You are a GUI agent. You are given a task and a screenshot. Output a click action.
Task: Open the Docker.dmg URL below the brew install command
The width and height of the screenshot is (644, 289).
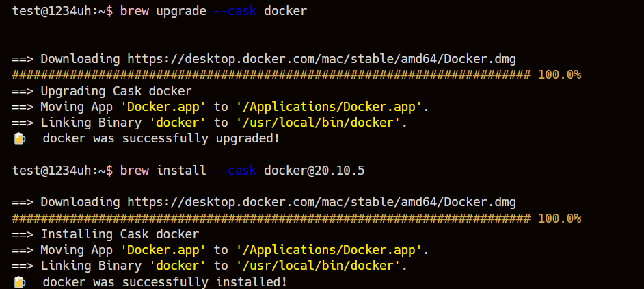click(321, 203)
